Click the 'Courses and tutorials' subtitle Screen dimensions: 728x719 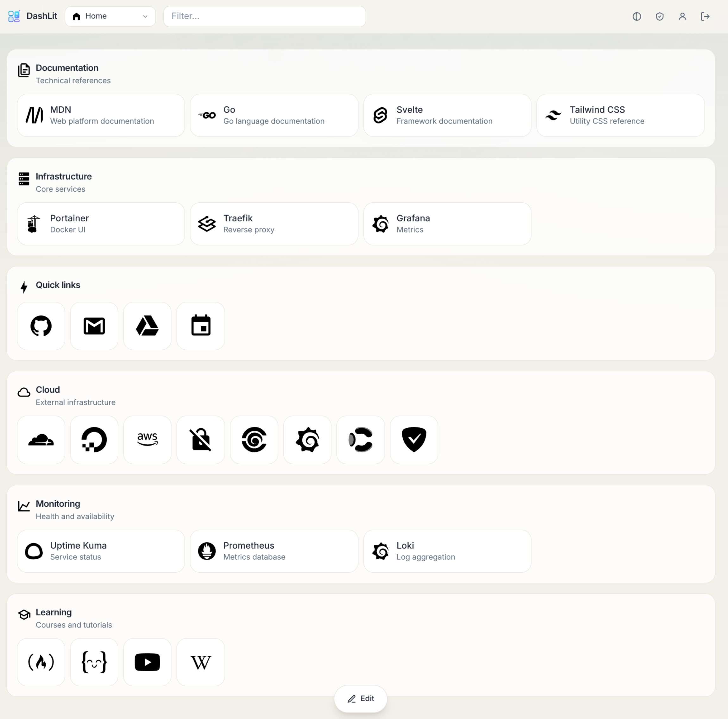point(74,625)
